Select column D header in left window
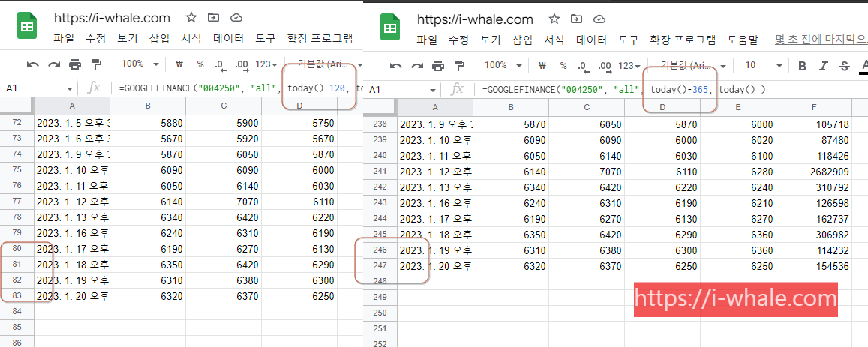Viewport: 868px width, 347px height. (299, 106)
